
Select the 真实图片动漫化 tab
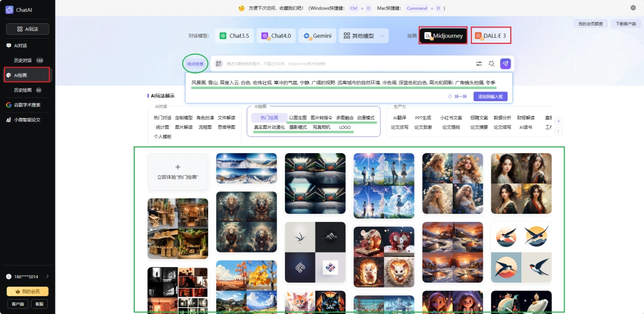[269, 127]
